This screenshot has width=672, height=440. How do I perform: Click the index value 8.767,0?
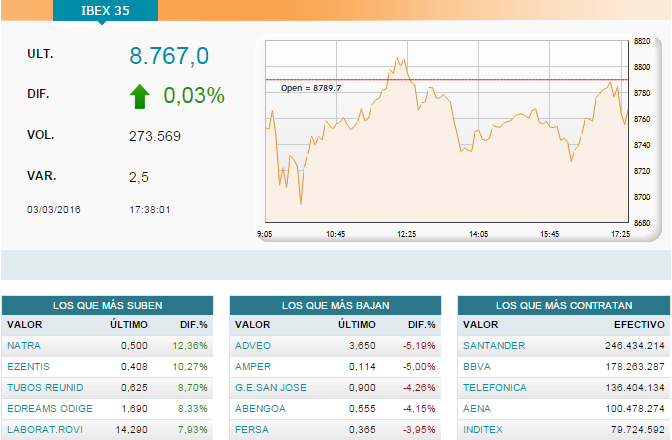click(x=169, y=56)
